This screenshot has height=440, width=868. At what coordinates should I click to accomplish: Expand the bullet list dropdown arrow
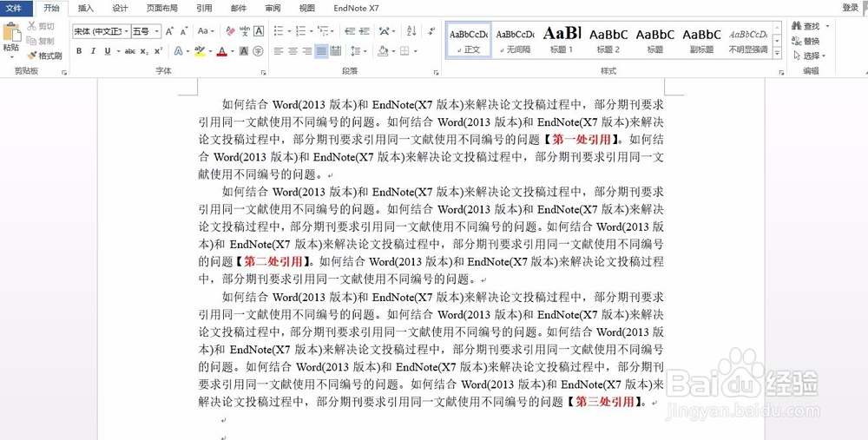(289, 31)
